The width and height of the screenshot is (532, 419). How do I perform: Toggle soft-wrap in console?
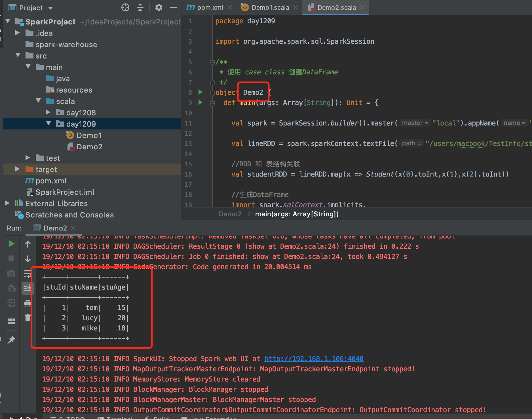click(28, 273)
